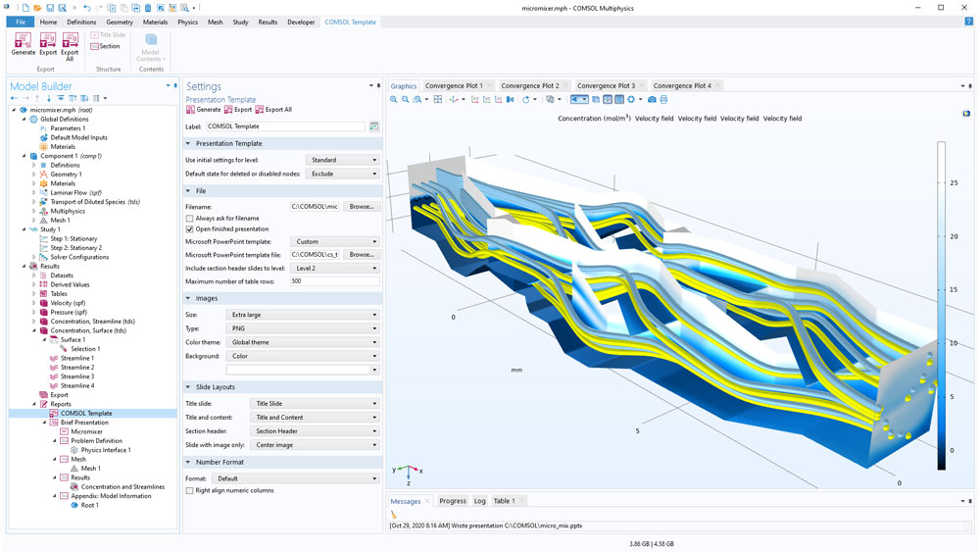Add a Section from the ribbon

tap(105, 46)
